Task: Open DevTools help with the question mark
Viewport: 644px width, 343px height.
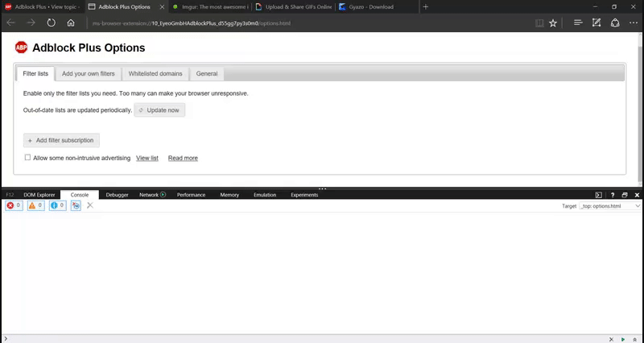Action: point(613,195)
